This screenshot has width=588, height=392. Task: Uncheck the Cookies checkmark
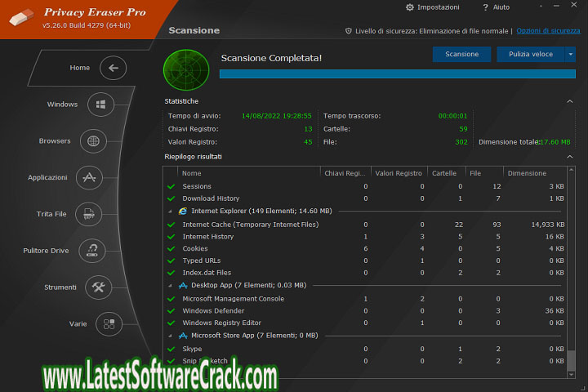point(171,249)
